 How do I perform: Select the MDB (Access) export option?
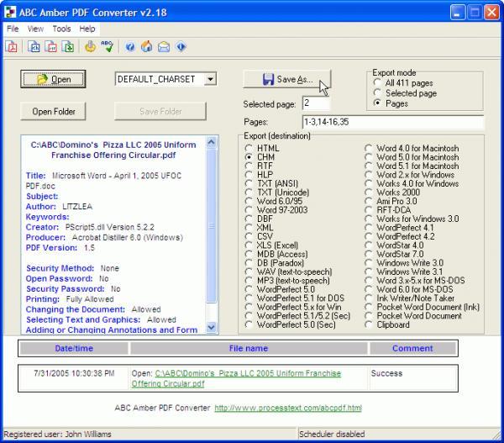(x=276, y=254)
